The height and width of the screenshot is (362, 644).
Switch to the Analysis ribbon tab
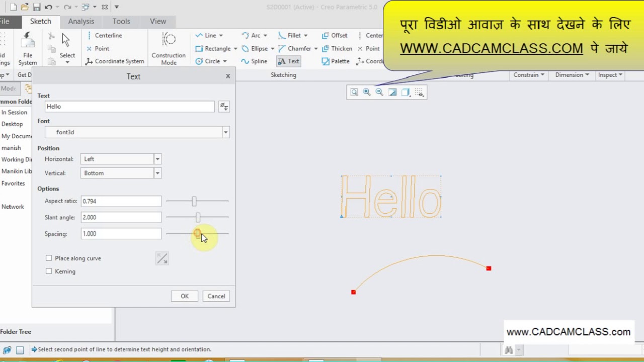tap(81, 21)
